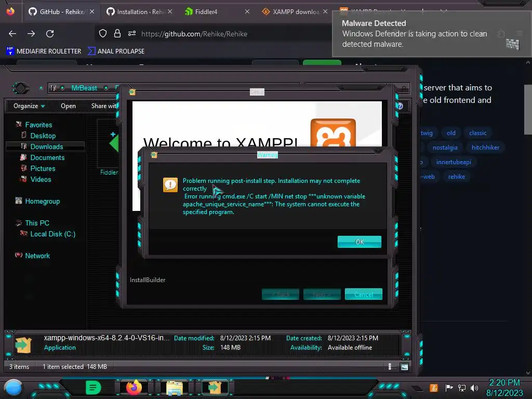Click the Back button in XAMPP Setup
This screenshot has height=399, width=532.
tap(280, 294)
